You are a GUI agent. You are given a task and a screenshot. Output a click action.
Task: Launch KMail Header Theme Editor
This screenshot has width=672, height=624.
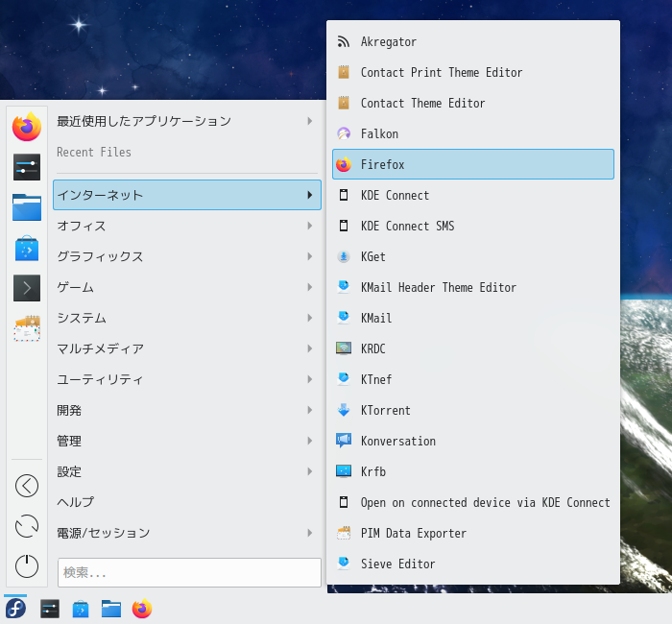tap(473, 287)
